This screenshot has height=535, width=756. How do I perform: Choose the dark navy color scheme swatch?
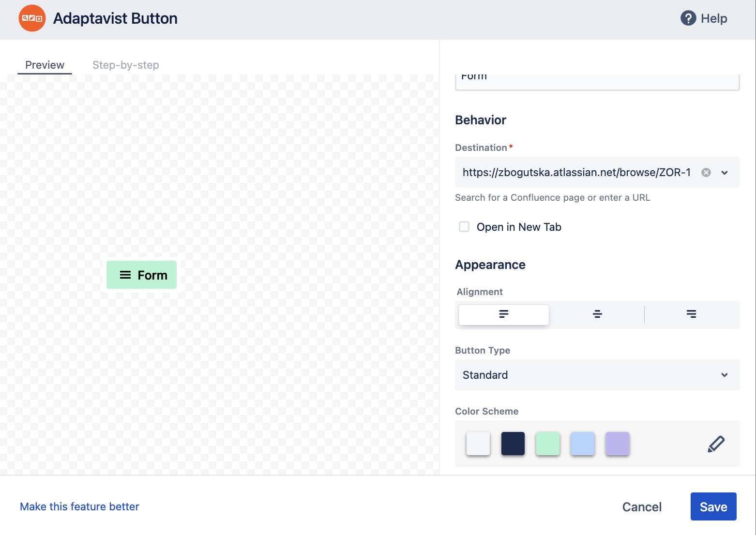coord(513,444)
